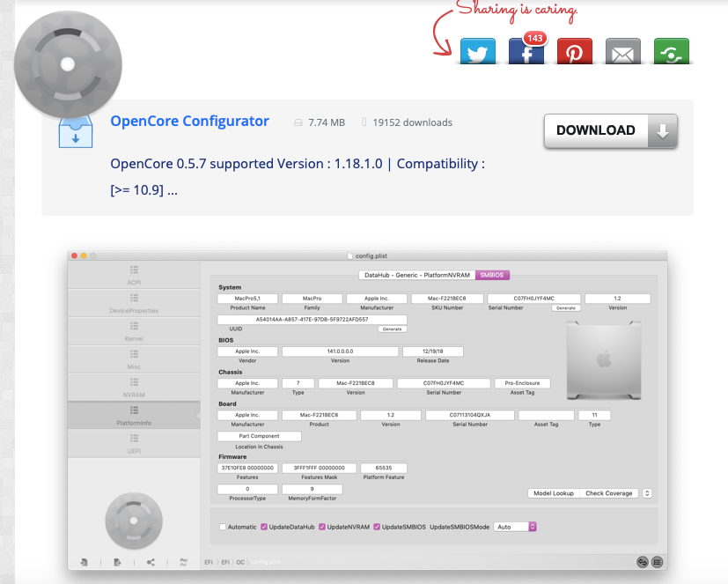Image resolution: width=728 pixels, height=584 pixels.
Task: Generate a new serial number
Action: click(x=565, y=308)
